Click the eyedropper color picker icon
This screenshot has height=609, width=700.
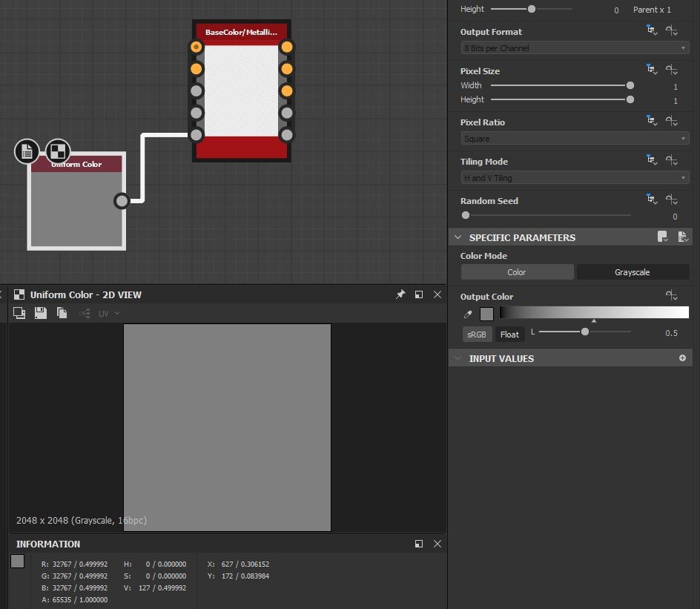click(x=469, y=315)
